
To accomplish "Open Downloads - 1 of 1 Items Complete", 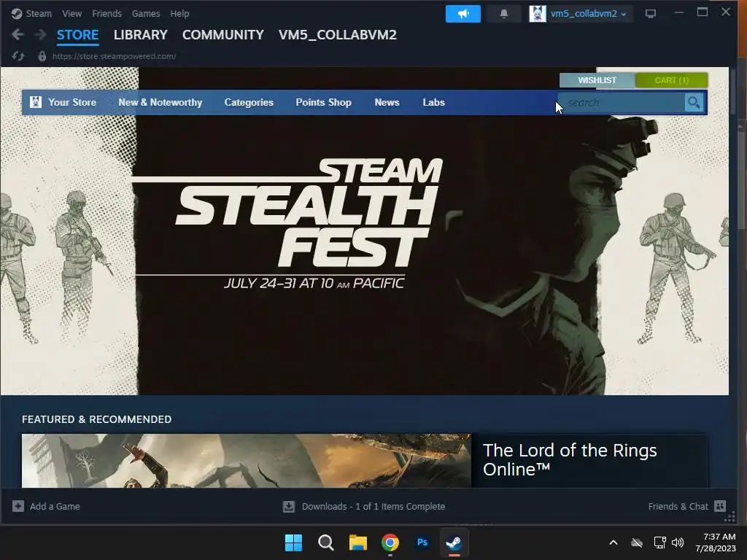I will click(x=373, y=506).
